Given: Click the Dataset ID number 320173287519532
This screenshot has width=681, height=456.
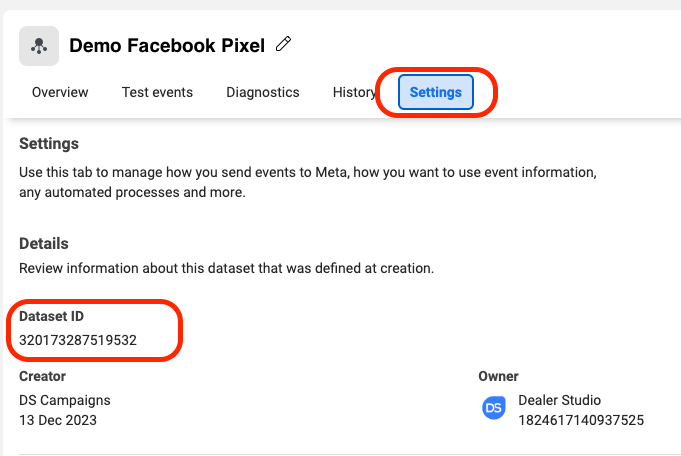Looking at the screenshot, I should point(78,340).
